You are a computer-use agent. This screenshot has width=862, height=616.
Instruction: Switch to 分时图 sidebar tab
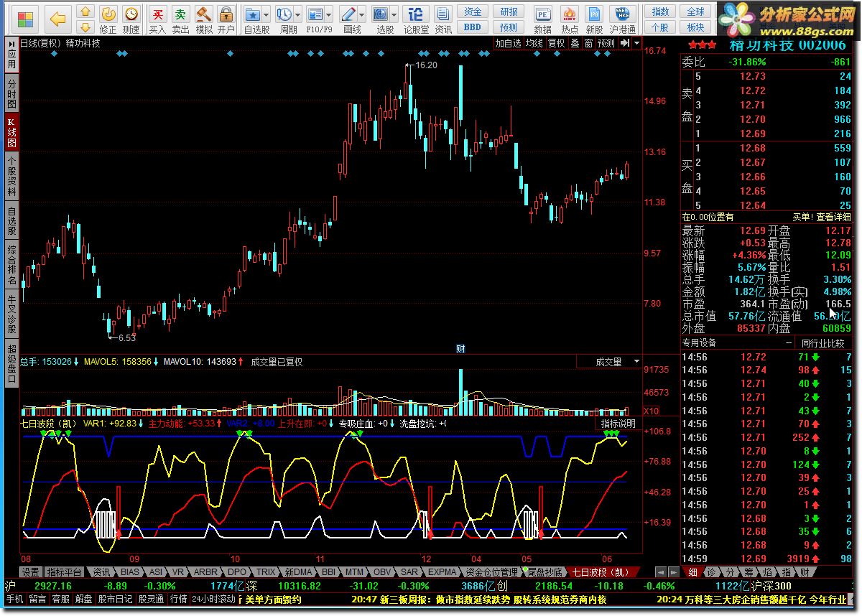click(x=11, y=93)
